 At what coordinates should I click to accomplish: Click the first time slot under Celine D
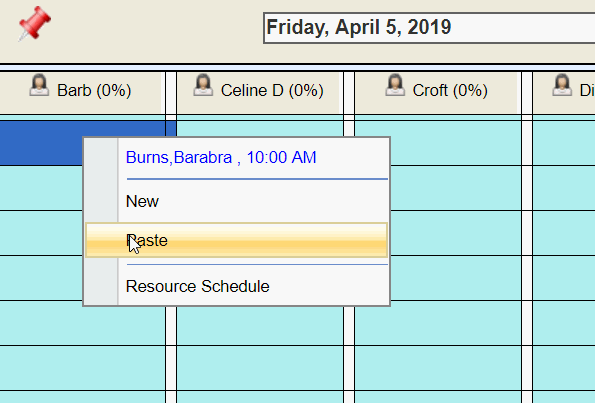(260, 128)
